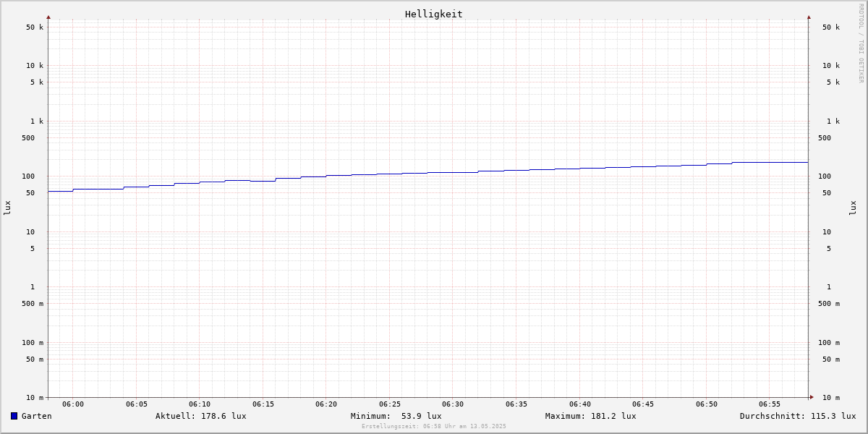Image resolution: width=868 pixels, height=434 pixels.
Task: Click the red arrow at time axis end
Action: [x=812, y=397]
